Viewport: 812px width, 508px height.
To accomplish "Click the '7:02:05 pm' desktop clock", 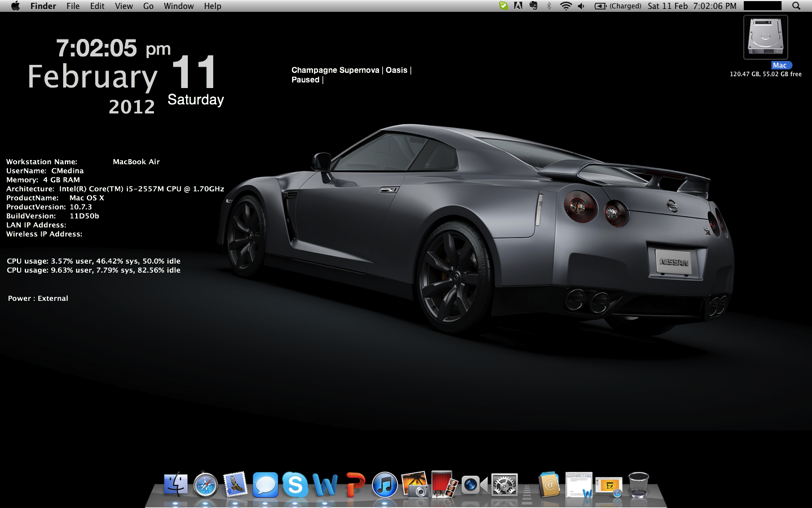I will tap(113, 48).
